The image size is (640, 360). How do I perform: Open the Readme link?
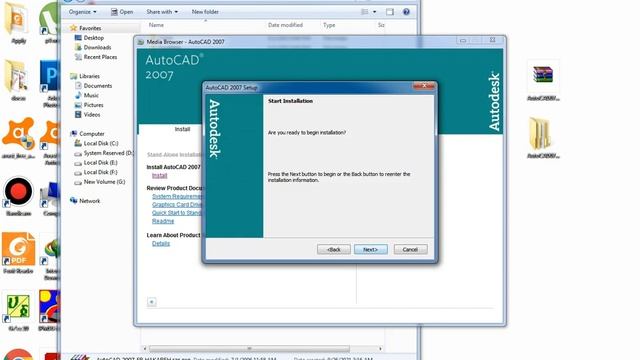click(x=163, y=221)
